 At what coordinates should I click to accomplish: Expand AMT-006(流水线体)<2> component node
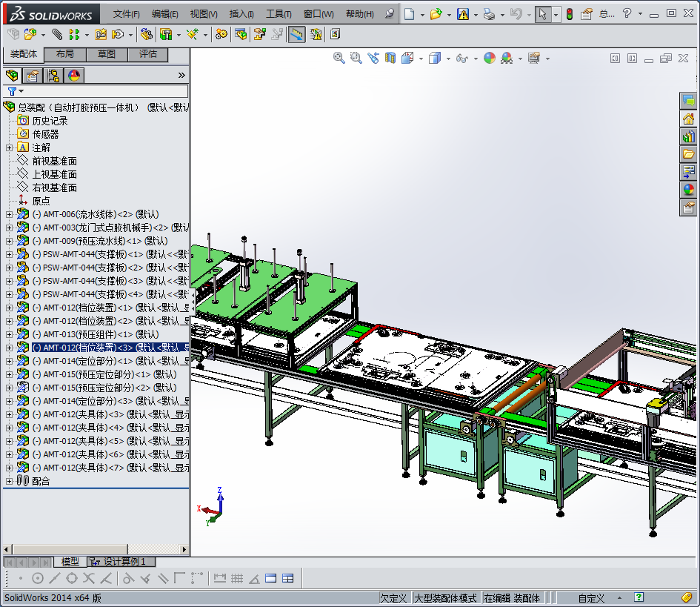click(9, 214)
